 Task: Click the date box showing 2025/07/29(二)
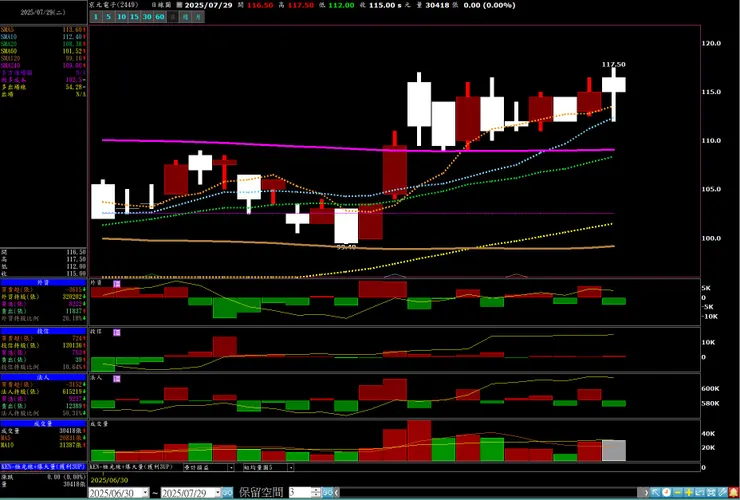pyautogui.click(x=43, y=13)
